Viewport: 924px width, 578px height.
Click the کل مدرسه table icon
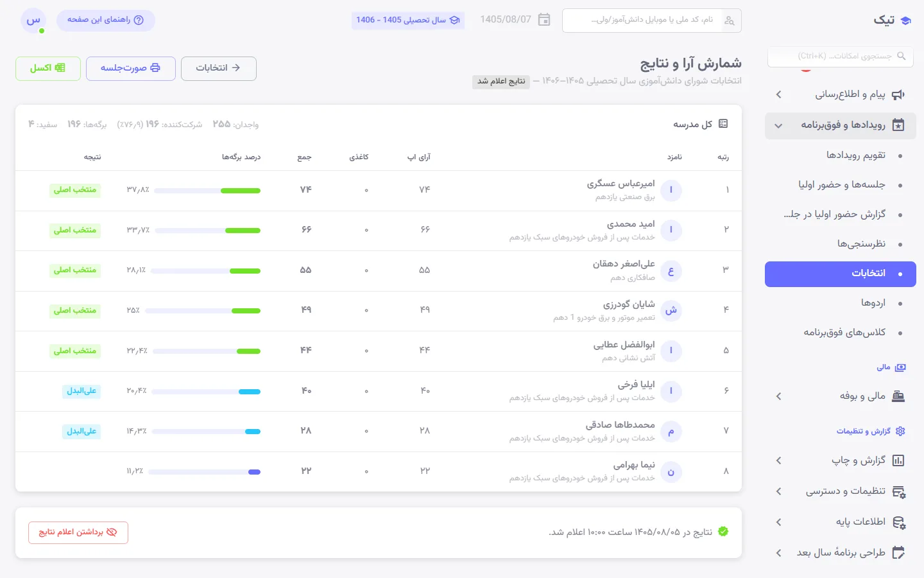(x=723, y=124)
